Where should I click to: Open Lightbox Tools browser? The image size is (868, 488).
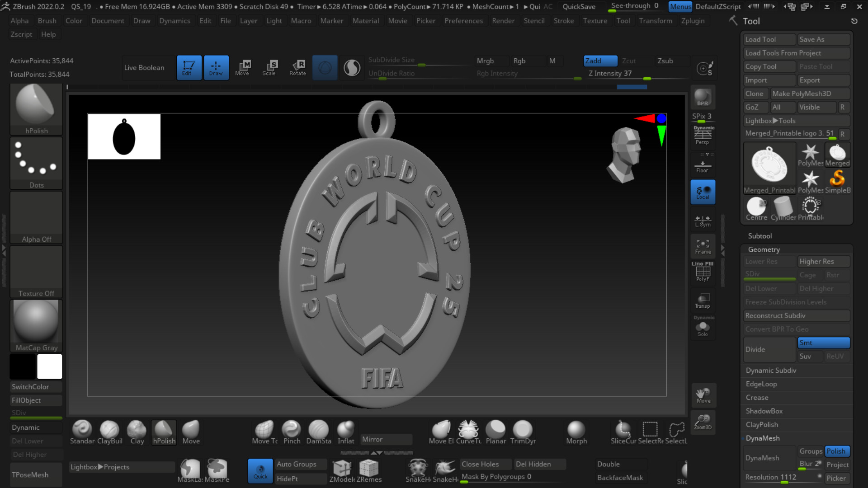coord(797,121)
